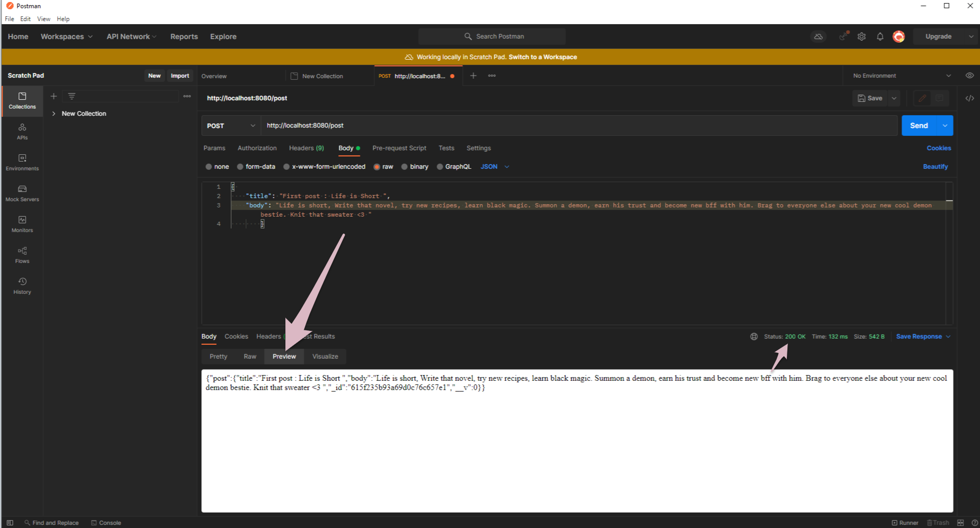Toggle sidebar icon in the status bar
This screenshot has width=980, height=528.
tap(10, 523)
